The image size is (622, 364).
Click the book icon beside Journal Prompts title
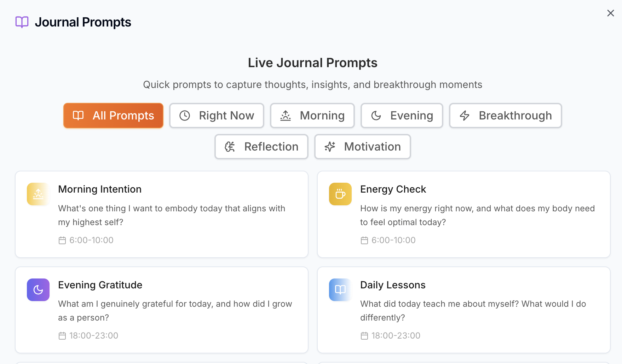pos(22,22)
